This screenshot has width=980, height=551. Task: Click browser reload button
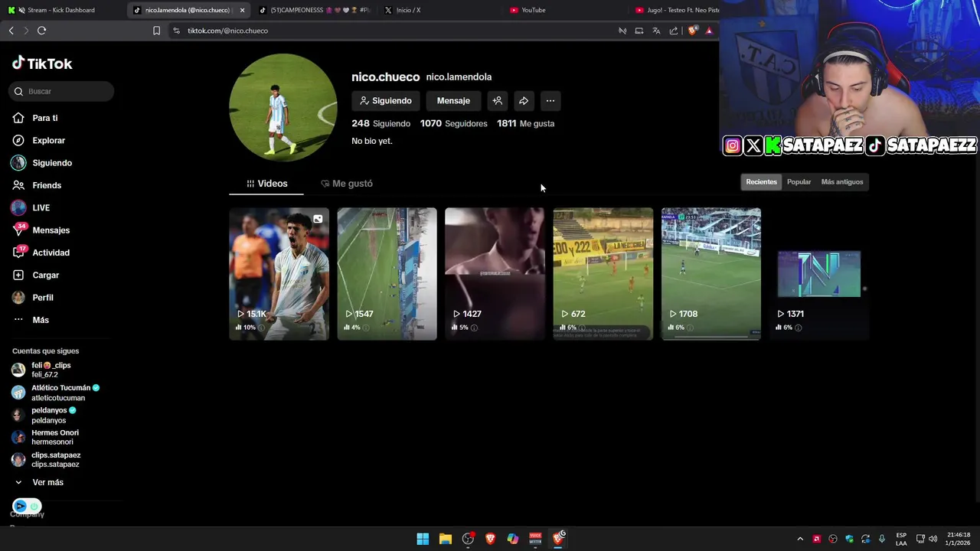coord(41,31)
